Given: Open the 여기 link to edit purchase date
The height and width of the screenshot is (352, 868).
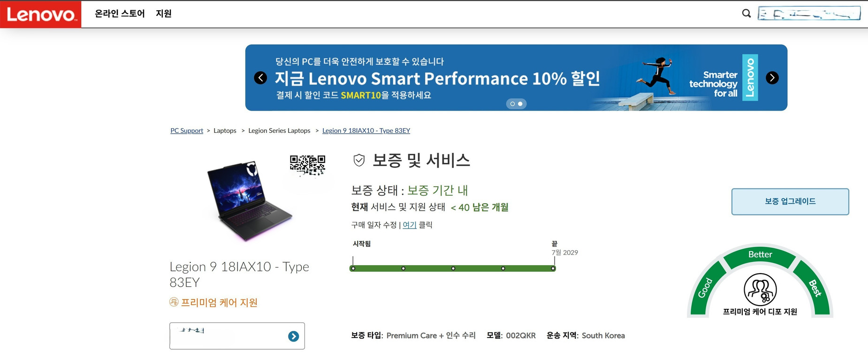Looking at the screenshot, I should 409,225.
